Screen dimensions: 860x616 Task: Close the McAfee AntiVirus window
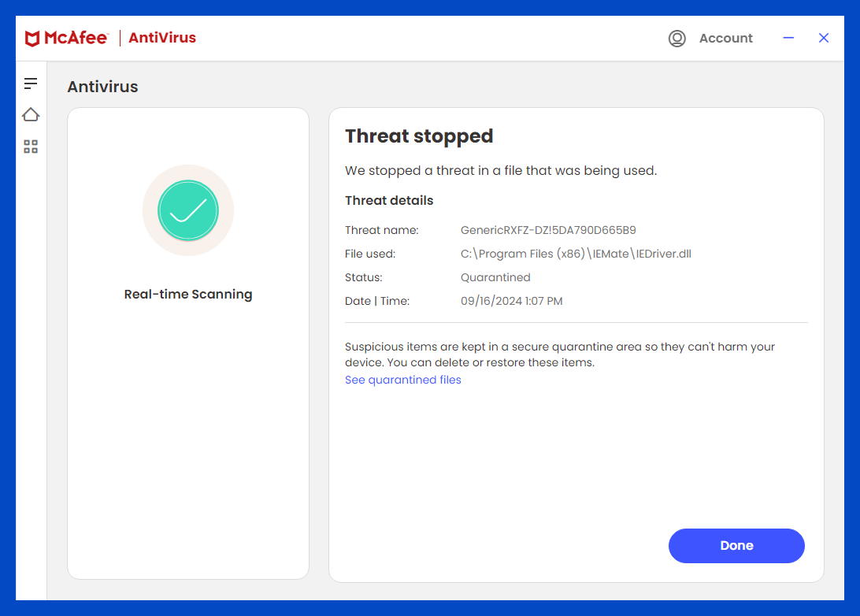tap(823, 38)
